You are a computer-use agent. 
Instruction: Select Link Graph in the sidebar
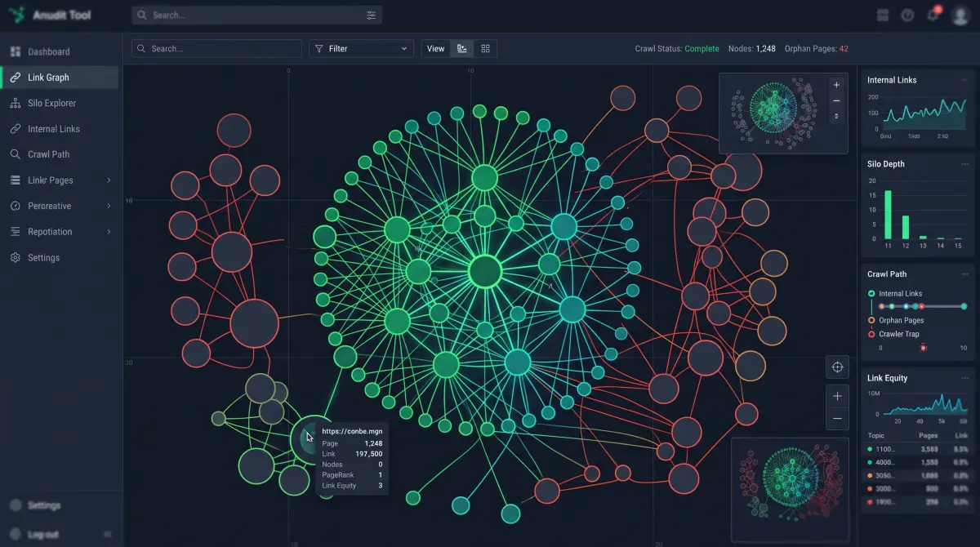[59, 78]
